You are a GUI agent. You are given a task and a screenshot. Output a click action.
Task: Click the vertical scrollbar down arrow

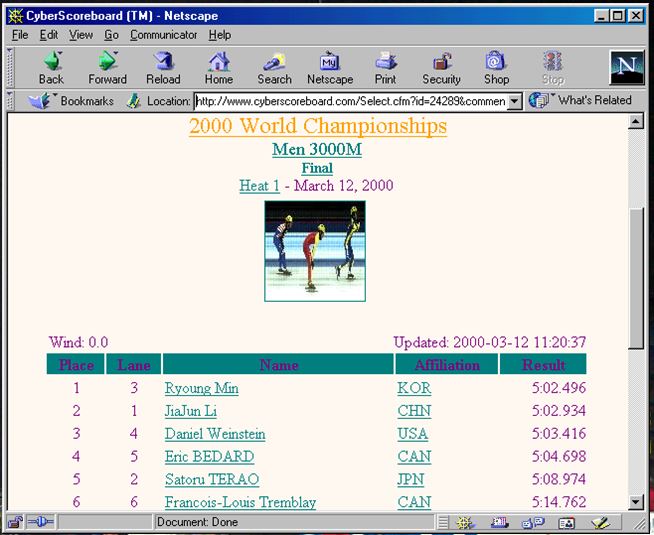636,502
